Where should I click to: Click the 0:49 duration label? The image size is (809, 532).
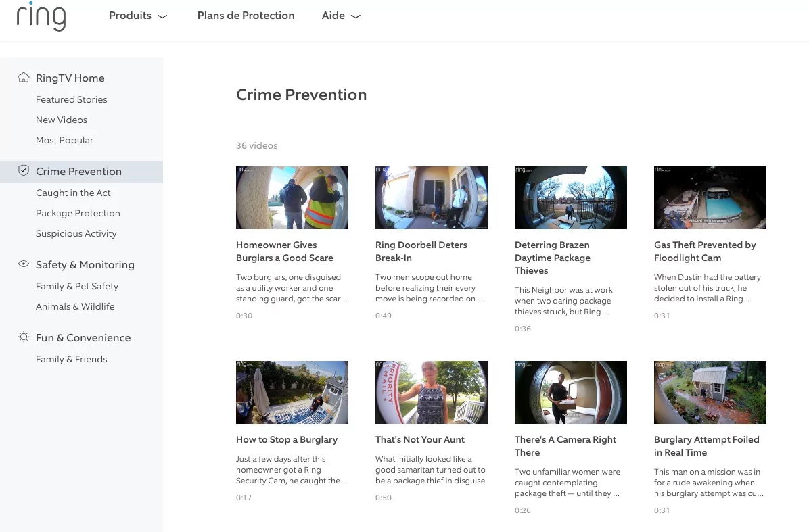click(384, 316)
